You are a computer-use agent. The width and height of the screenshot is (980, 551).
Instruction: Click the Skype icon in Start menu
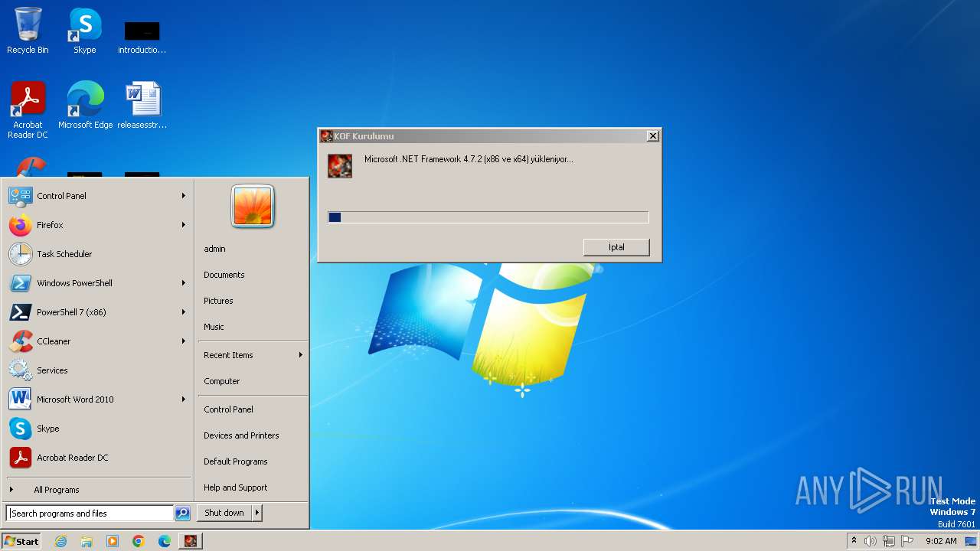point(21,429)
